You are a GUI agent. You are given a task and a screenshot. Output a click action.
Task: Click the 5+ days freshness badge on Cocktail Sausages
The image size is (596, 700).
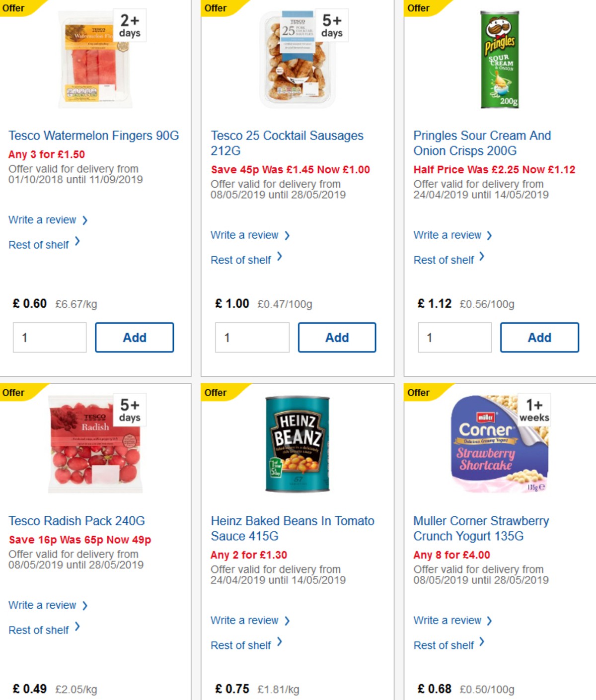click(331, 25)
